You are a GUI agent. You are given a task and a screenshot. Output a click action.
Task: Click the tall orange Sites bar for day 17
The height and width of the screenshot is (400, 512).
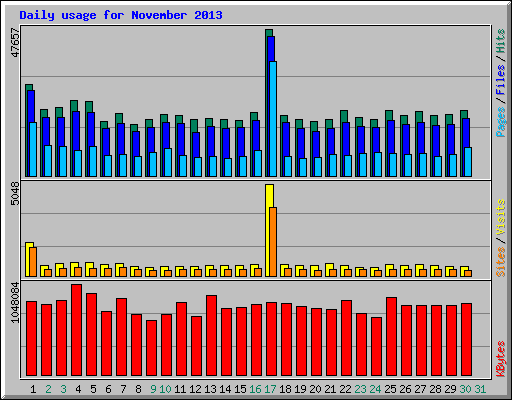(273, 242)
